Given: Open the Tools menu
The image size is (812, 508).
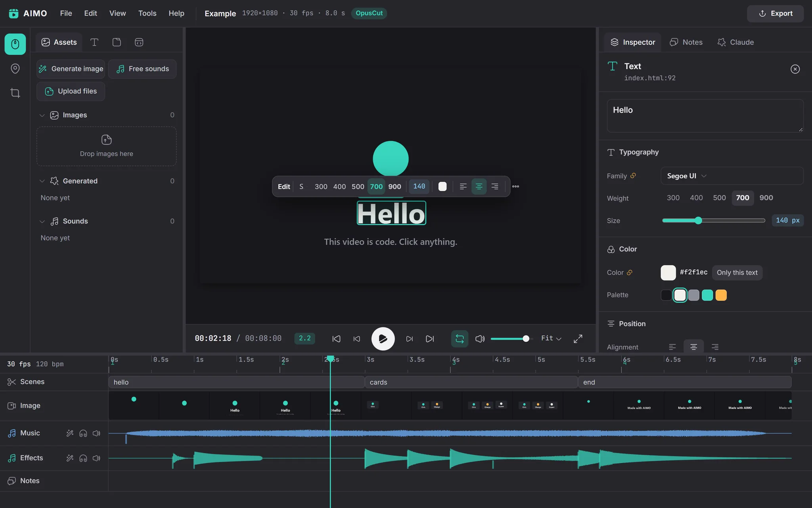Looking at the screenshot, I should click(147, 13).
